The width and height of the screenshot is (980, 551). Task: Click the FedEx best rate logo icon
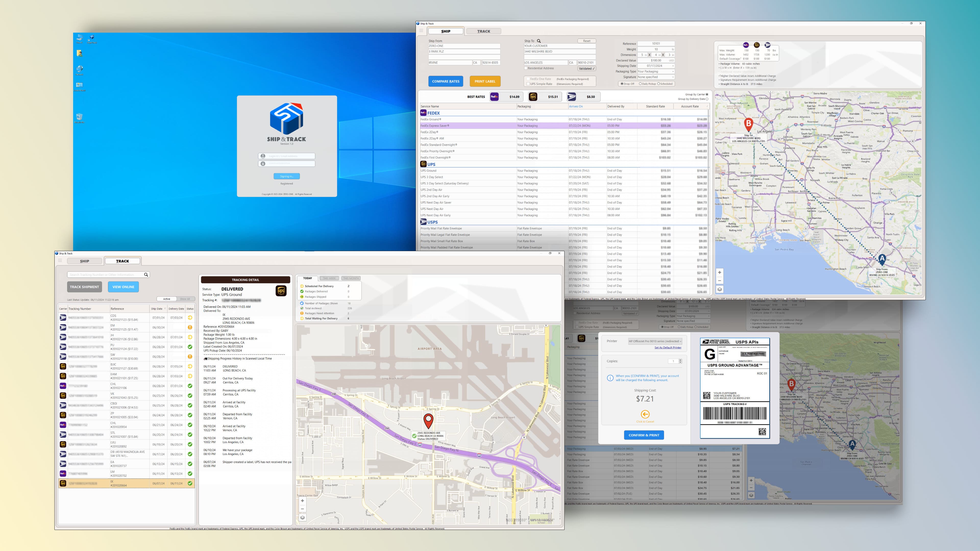[494, 97]
